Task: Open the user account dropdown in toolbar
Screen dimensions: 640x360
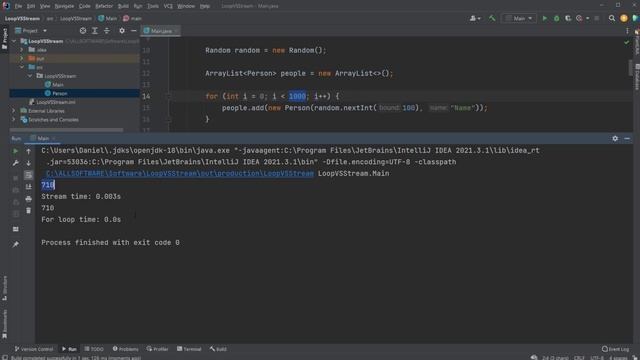Action: (x=475, y=18)
